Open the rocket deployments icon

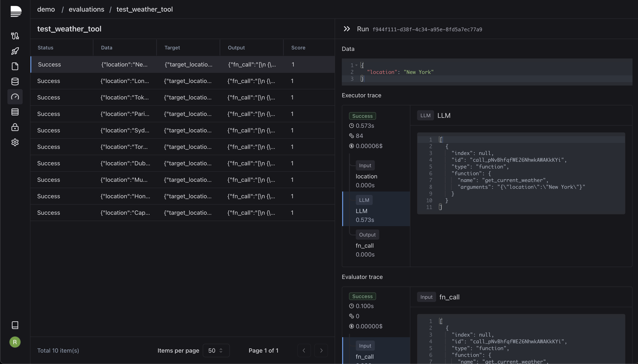tap(15, 51)
